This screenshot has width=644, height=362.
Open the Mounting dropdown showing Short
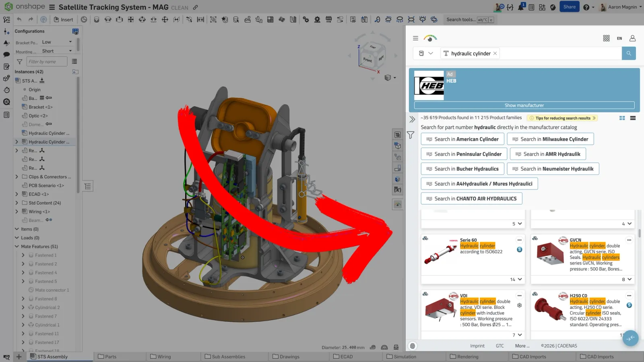coord(57,51)
